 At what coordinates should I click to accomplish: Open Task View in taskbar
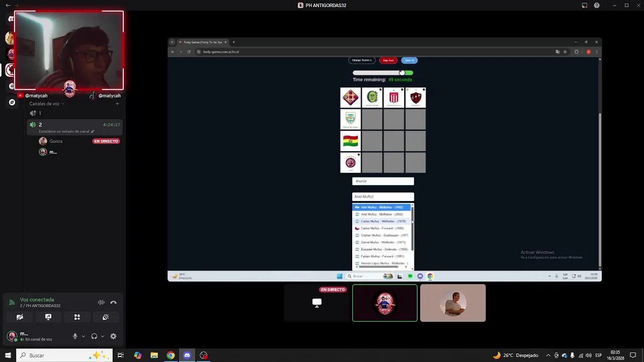121,355
